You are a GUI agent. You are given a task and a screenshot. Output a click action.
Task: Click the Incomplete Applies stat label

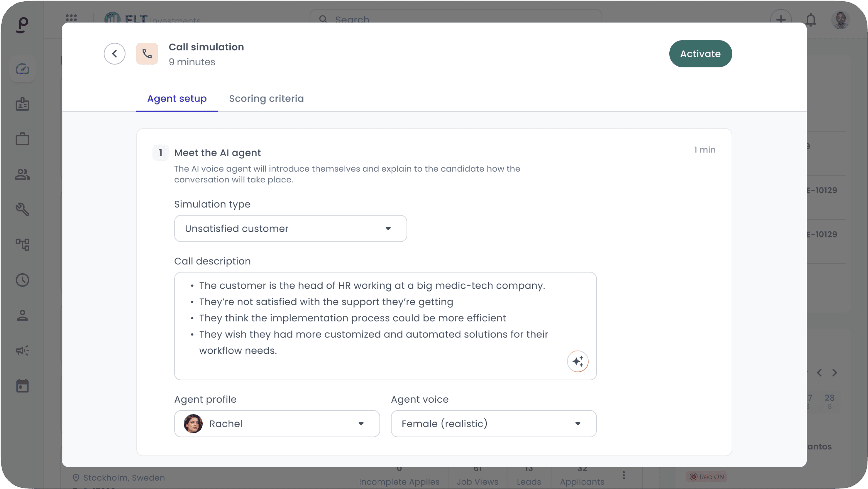click(x=399, y=482)
